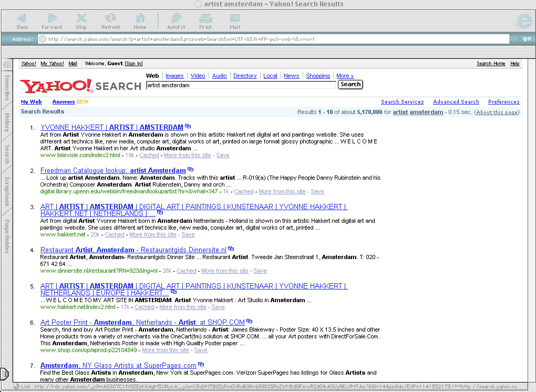Open the Page Holder sidebar tab
Viewport: 536px width, 392px height.
6,236
